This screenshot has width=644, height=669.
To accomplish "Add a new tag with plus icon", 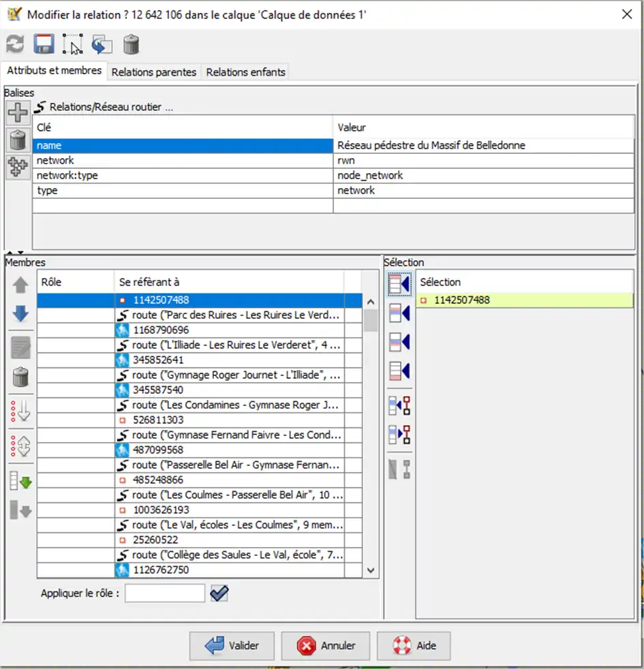I will pos(18,112).
